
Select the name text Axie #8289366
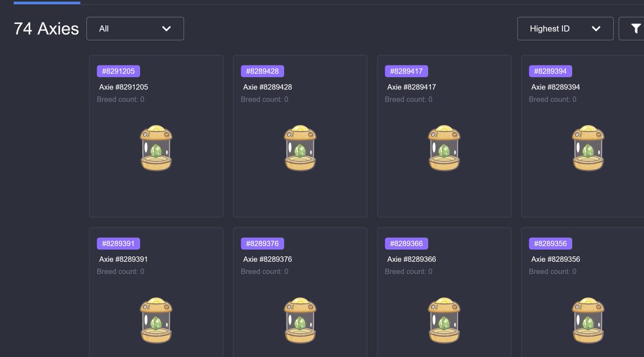tap(411, 259)
